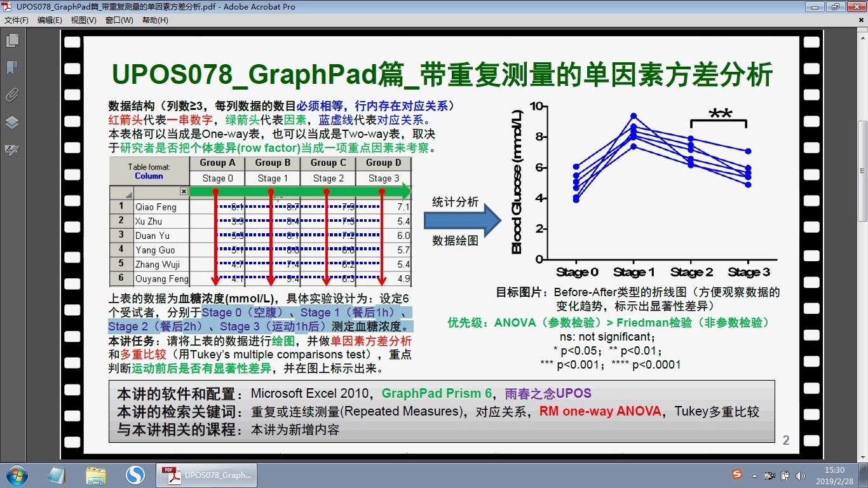Expand the hidden system tray icons
This screenshot has width=868, height=488.
753,475
